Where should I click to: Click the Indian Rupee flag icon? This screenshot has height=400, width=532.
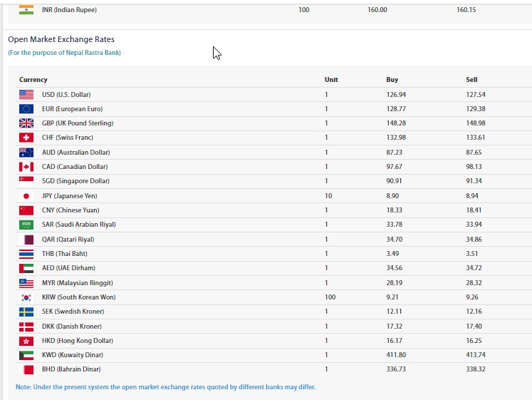tap(26, 10)
